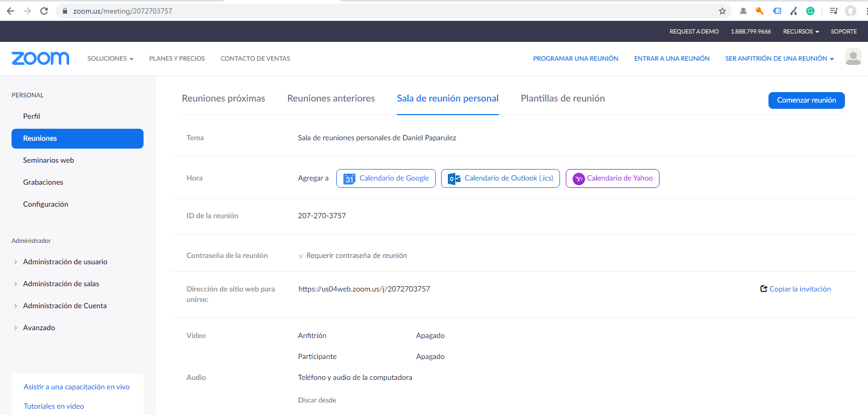
Task: Open the grey octopus extension icon
Action: (743, 11)
